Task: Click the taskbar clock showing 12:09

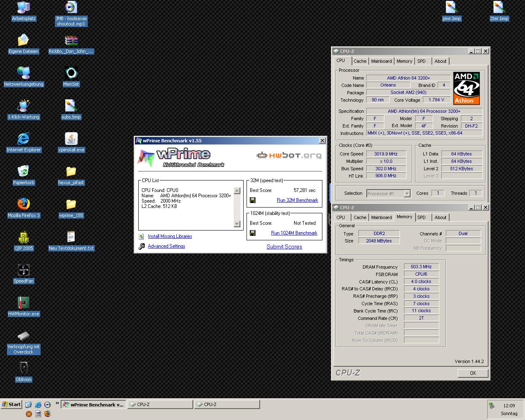Action: 509,406
